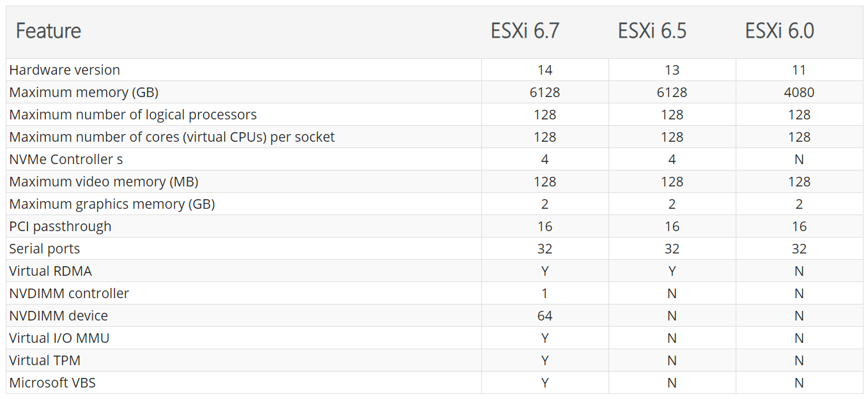Select the Virtual I/O MMU row label

tap(59, 338)
